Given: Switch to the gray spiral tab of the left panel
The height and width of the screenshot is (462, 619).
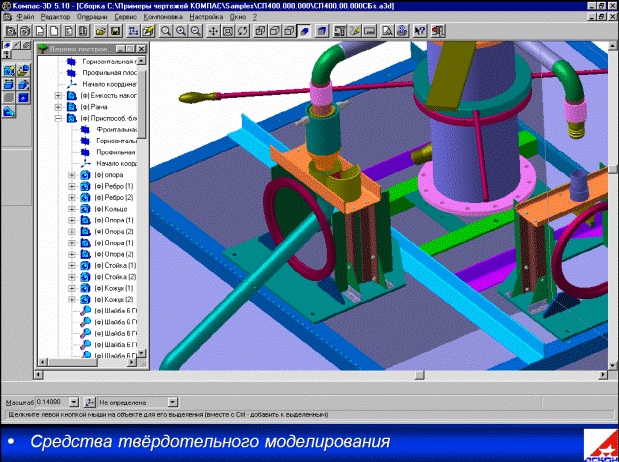Looking at the screenshot, I should click(26, 45).
